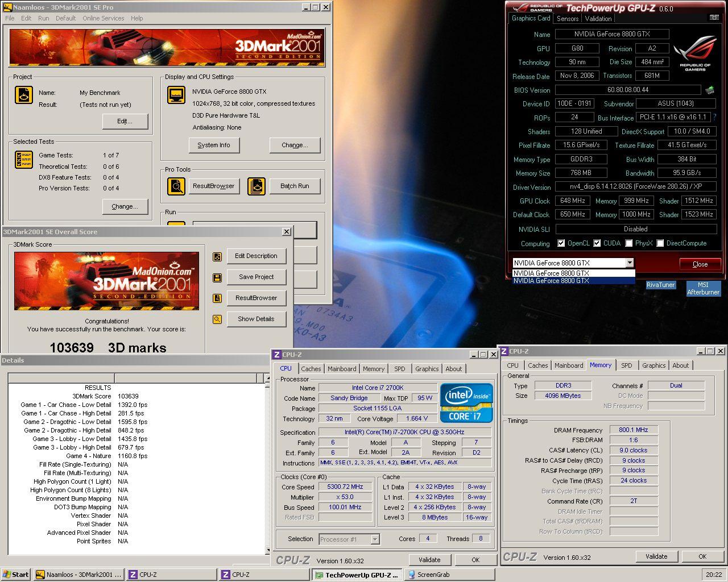The image size is (728, 582).
Task: Click the System Info button
Action: point(214,145)
